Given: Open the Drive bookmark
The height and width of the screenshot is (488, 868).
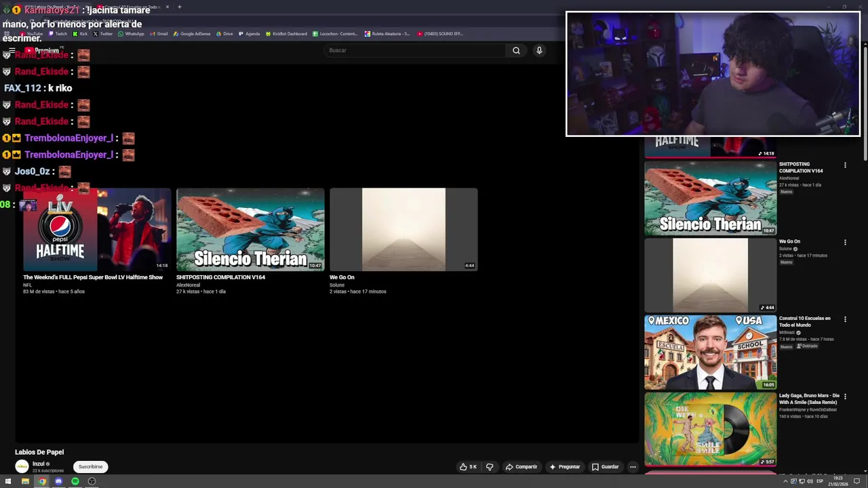Looking at the screenshot, I should (224, 34).
